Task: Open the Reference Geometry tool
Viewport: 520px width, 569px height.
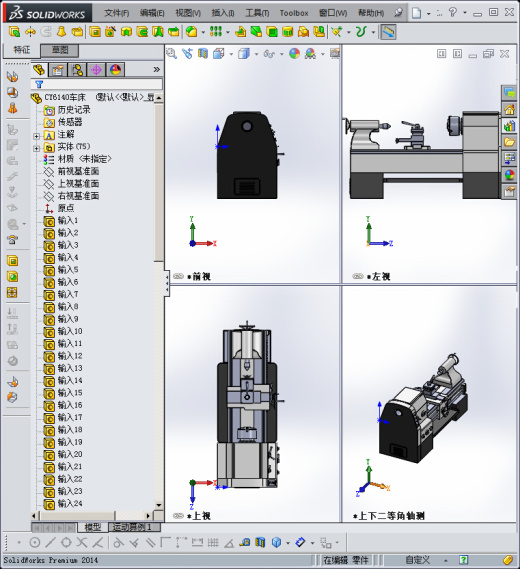Action: 337,32
